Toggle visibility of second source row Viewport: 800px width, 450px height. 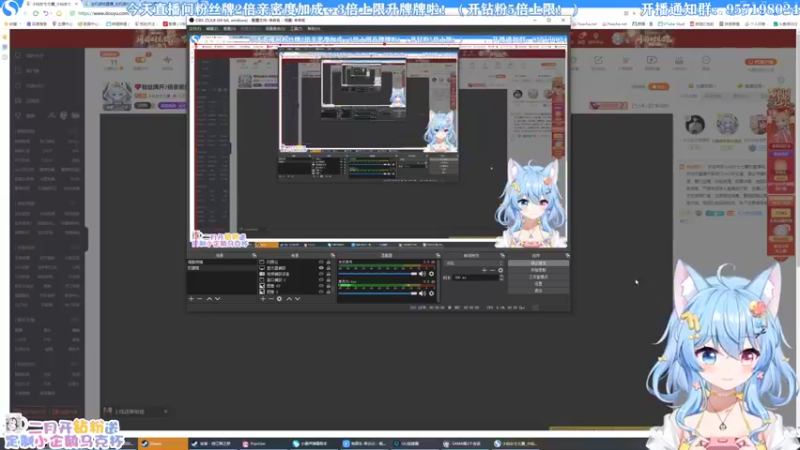point(321,268)
